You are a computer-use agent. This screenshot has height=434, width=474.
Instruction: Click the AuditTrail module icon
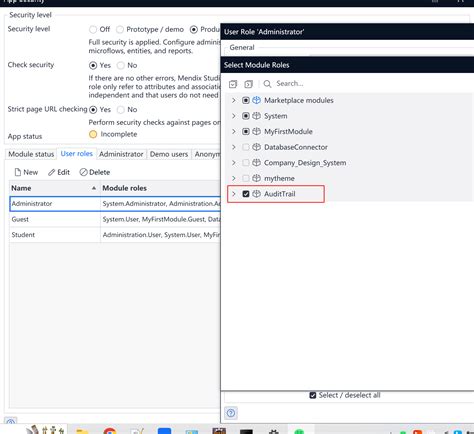pyautogui.click(x=256, y=194)
